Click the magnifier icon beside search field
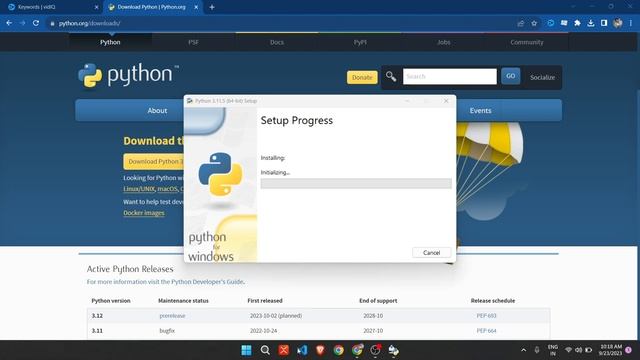 coord(391,76)
